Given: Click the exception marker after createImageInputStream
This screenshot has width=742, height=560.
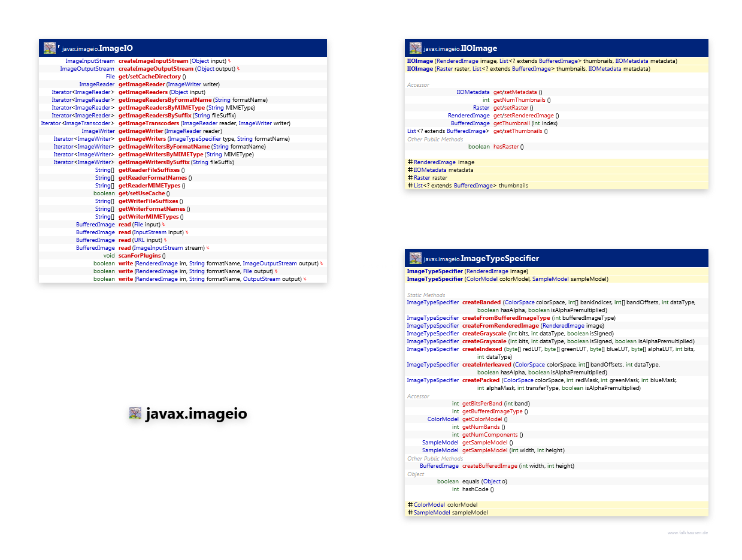Looking at the screenshot, I should pyautogui.click(x=229, y=61).
